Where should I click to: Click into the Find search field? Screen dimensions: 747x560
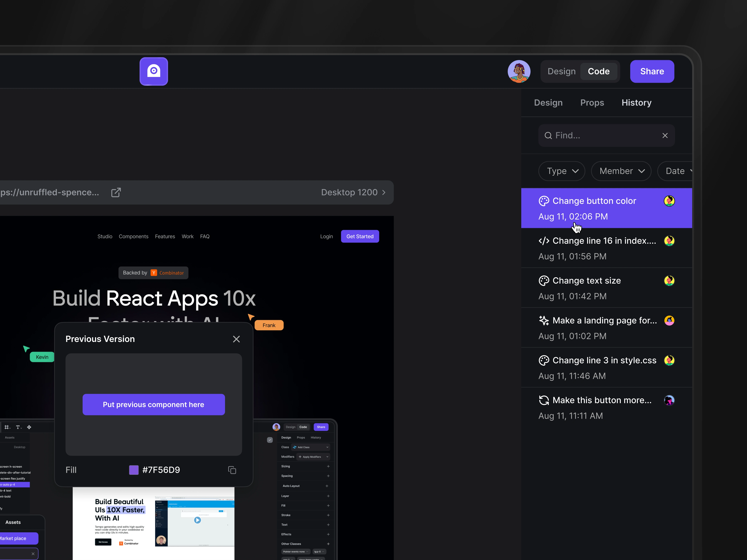point(606,135)
